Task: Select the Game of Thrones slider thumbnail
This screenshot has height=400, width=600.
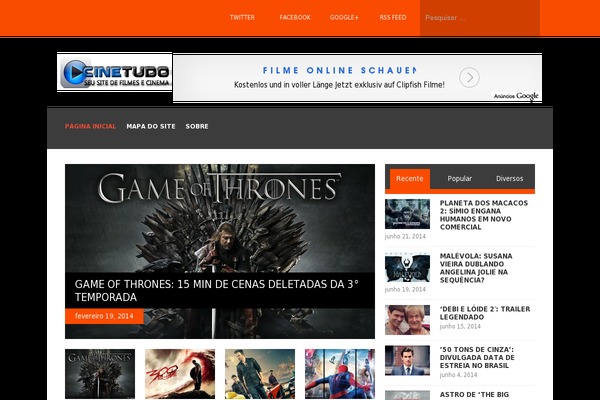Action: click(x=100, y=374)
